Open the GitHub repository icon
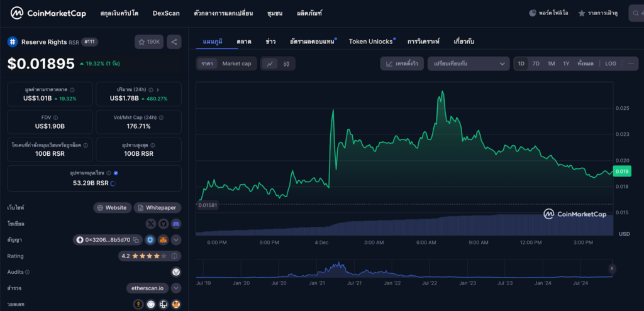Image resolution: width=644 pixels, height=311 pixels. (x=164, y=224)
